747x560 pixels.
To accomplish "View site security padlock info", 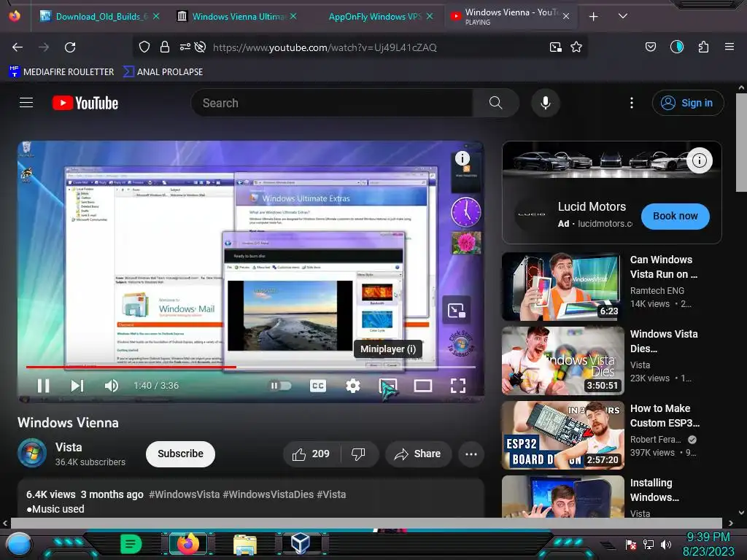I will [165, 47].
